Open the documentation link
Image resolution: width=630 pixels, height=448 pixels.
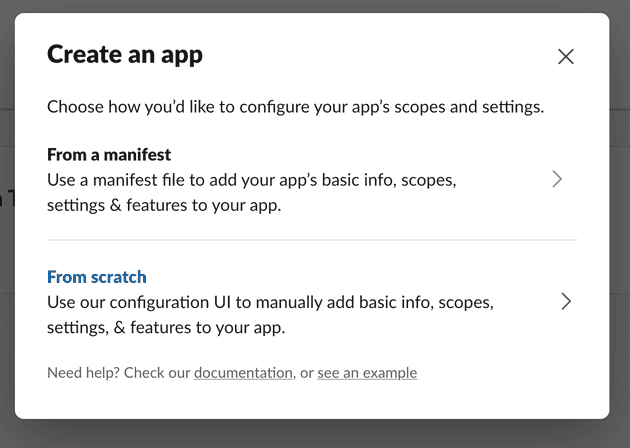tap(243, 373)
